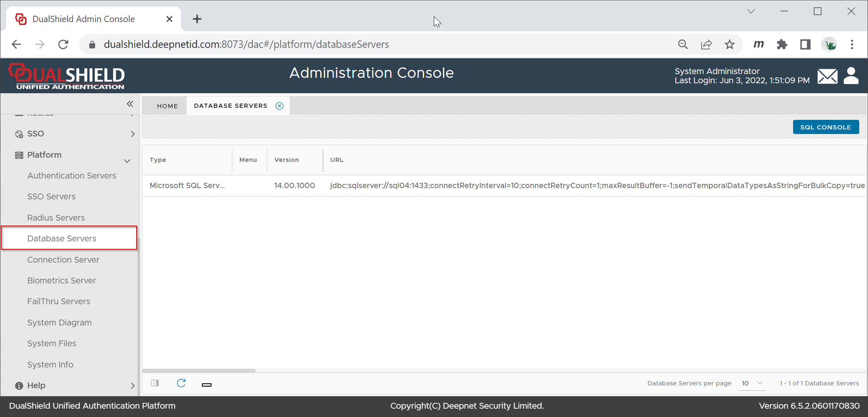Refresh the database servers list
The image size is (868, 417).
click(181, 383)
